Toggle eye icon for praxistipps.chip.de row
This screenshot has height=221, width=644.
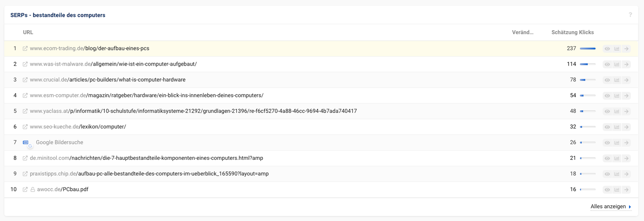607,174
